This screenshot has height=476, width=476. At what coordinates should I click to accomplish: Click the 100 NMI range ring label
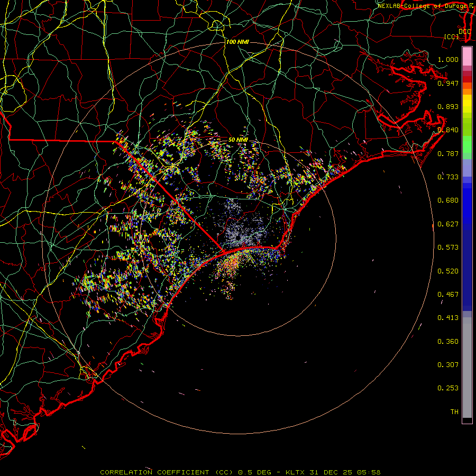click(237, 42)
